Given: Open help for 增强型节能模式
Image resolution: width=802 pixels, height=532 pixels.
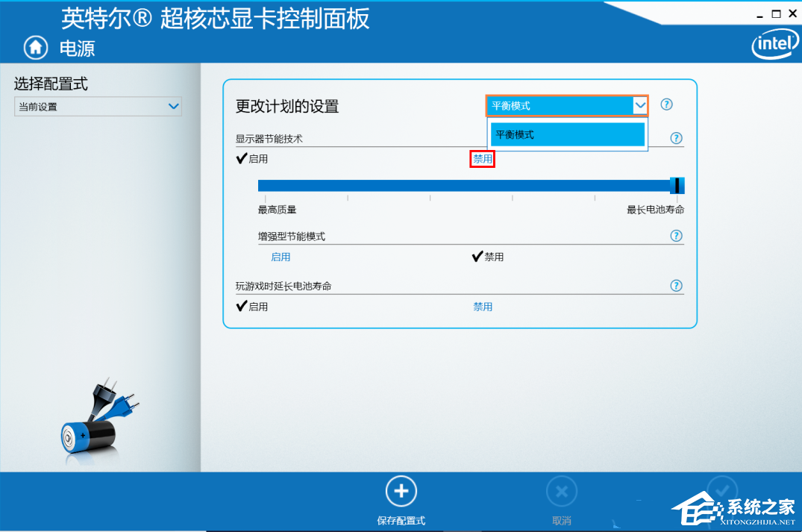Looking at the screenshot, I should point(676,236).
